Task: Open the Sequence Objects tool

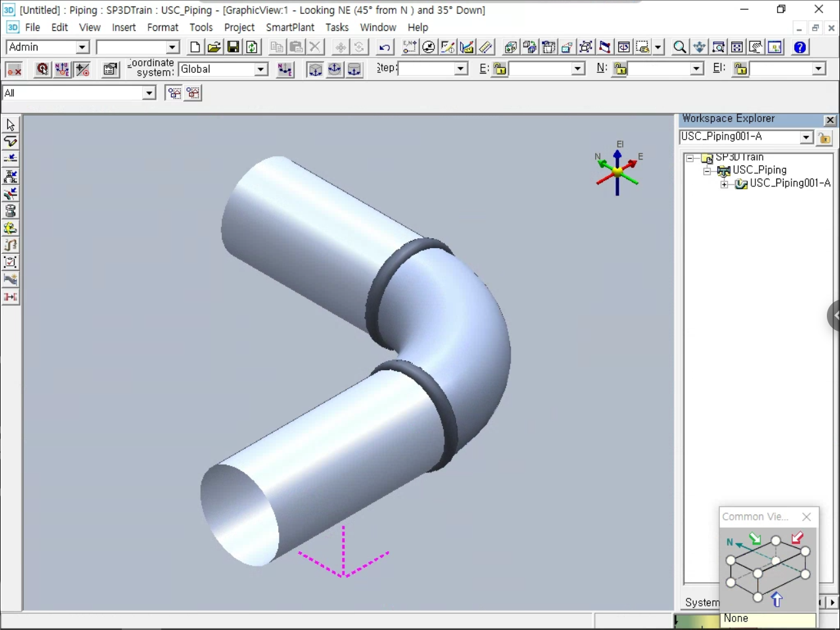Action: click(10, 245)
